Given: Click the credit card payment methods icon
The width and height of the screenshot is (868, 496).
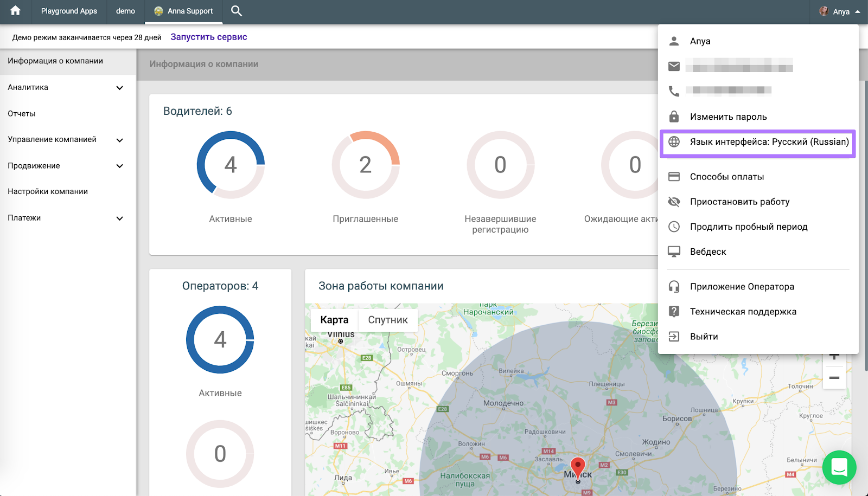Looking at the screenshot, I should (x=674, y=177).
